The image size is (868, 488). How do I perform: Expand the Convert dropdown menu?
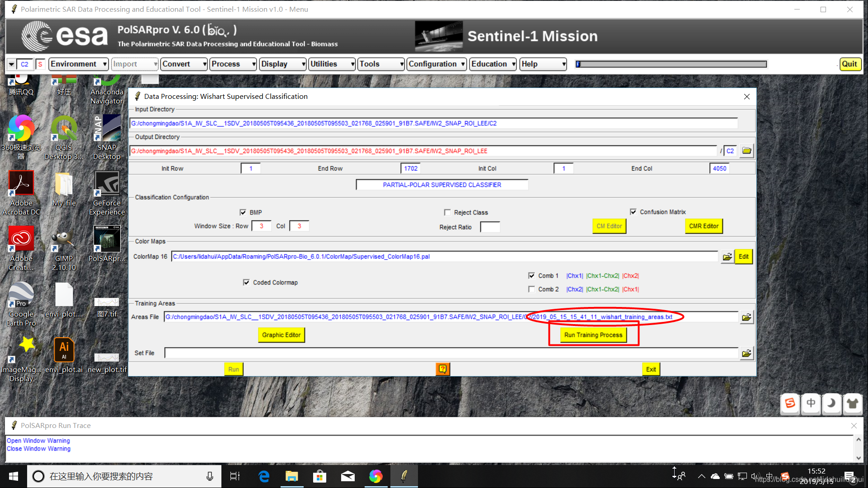point(184,64)
